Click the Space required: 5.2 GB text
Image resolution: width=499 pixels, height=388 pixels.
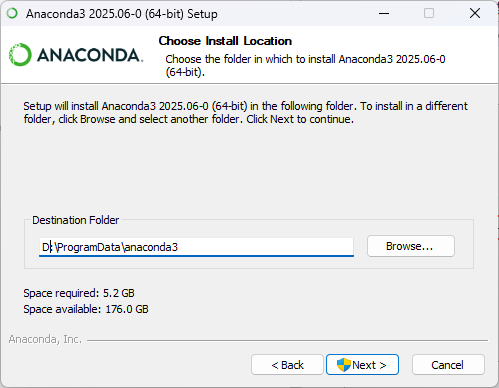(x=79, y=293)
